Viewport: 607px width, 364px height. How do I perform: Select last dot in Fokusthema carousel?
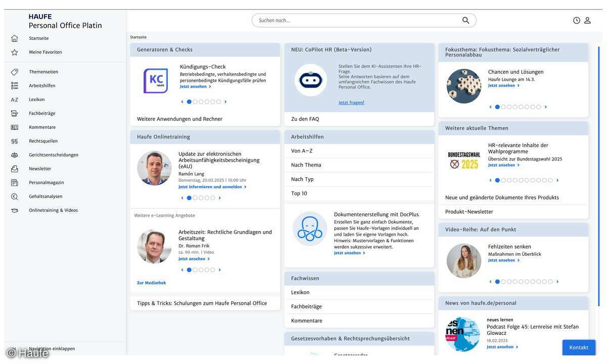pos(539,107)
